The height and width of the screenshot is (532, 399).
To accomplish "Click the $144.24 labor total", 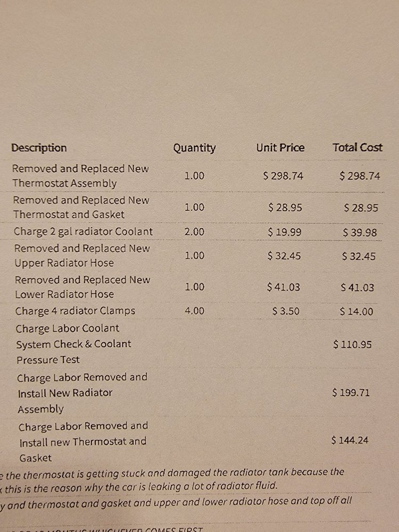I will tap(350, 440).
